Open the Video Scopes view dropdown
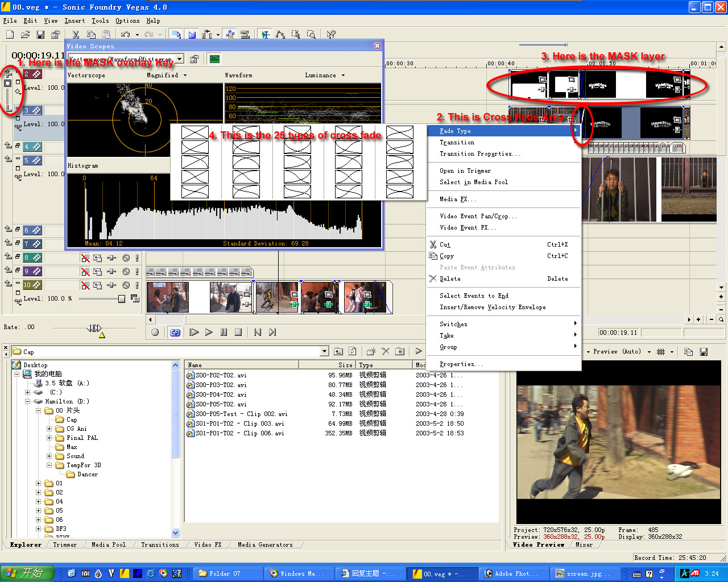 (180, 59)
